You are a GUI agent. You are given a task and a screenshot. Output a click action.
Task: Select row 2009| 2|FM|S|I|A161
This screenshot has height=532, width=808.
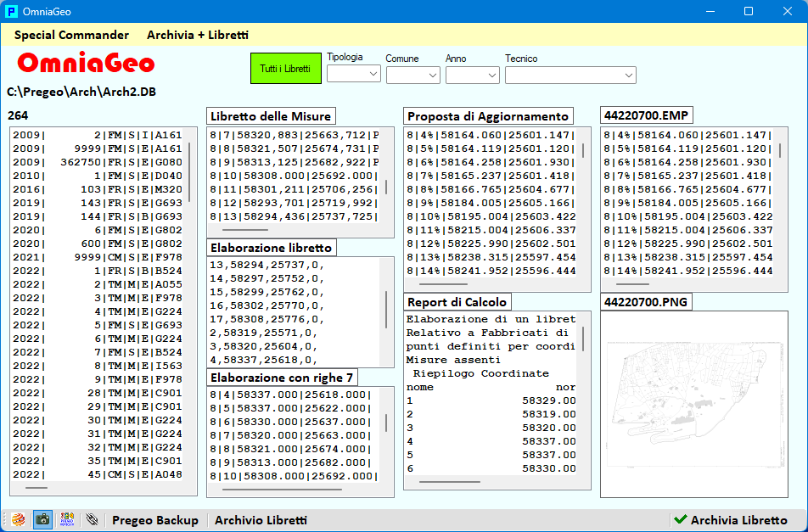98,135
